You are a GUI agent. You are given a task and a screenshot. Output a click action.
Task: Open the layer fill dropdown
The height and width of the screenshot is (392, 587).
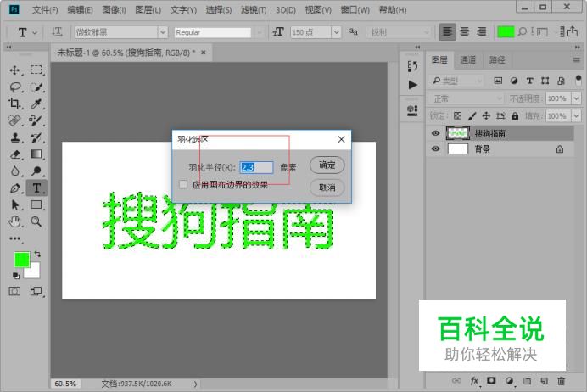[x=576, y=116]
